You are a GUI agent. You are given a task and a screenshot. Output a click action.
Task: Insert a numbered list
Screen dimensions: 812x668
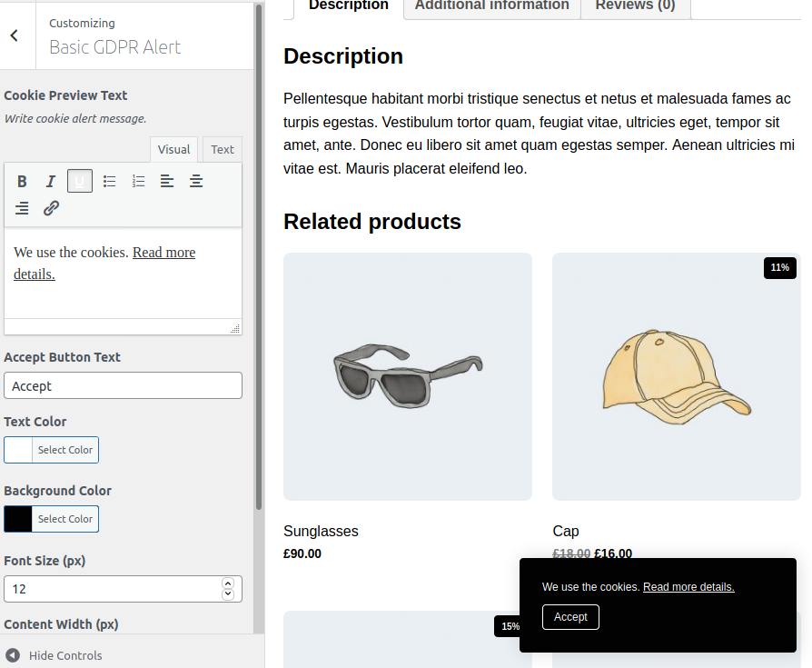pyautogui.click(x=138, y=182)
